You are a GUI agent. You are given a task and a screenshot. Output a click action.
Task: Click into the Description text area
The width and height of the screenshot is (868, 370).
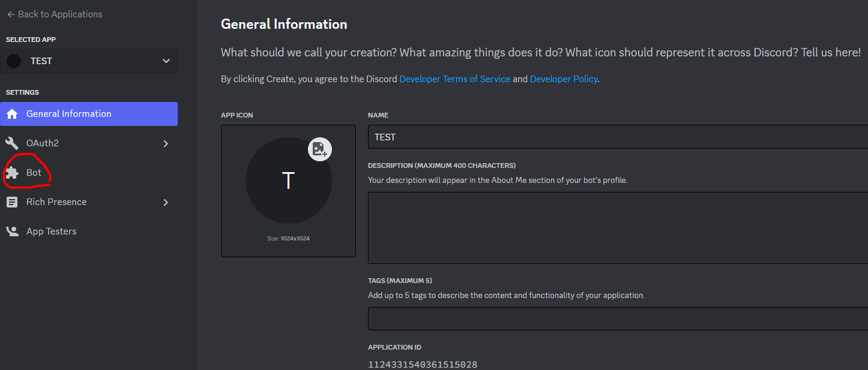618,228
